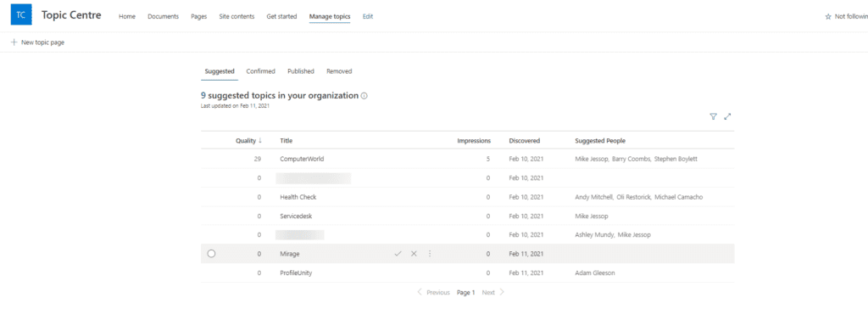868x326 pixels.
Task: Expand topic list to full screen
Action: point(728,116)
